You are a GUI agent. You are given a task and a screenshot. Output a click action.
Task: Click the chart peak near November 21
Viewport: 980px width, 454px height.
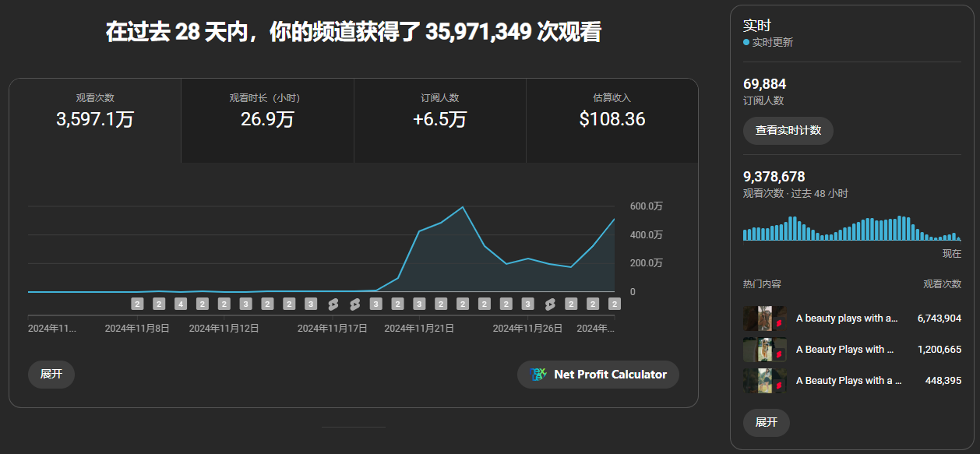(x=464, y=207)
